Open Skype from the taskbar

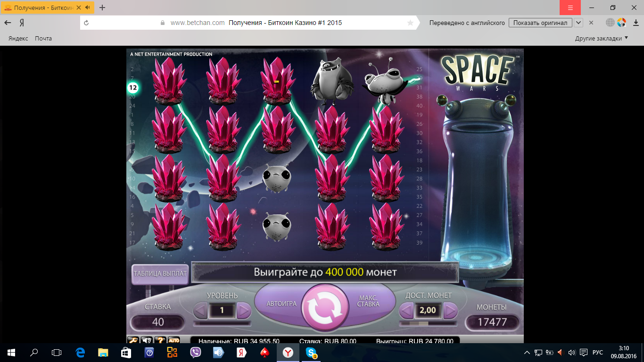311,352
